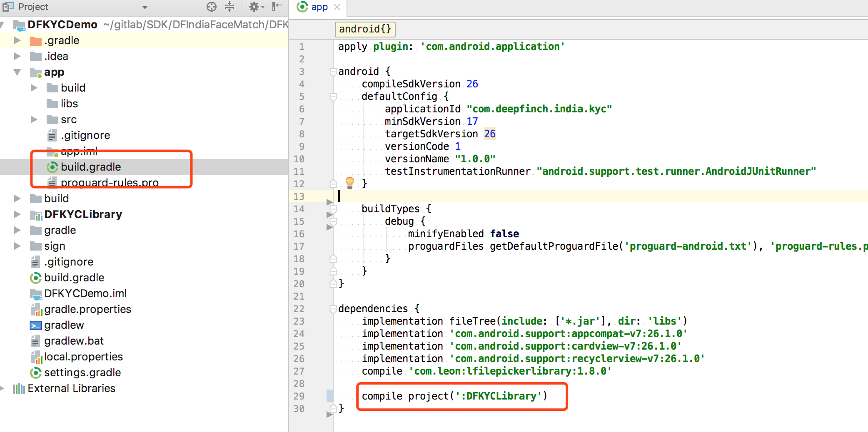Click the minSdkVersion value 17
This screenshot has height=432, width=868.
pos(472,122)
